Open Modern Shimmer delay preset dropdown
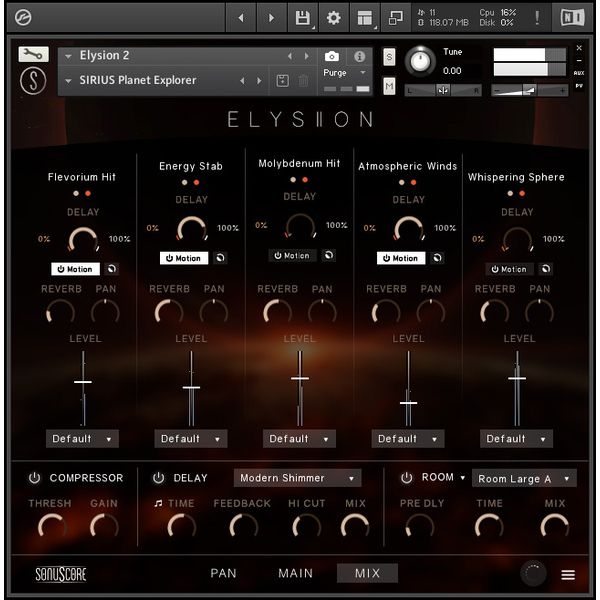Viewport: 600px width, 600px height. [x=297, y=478]
